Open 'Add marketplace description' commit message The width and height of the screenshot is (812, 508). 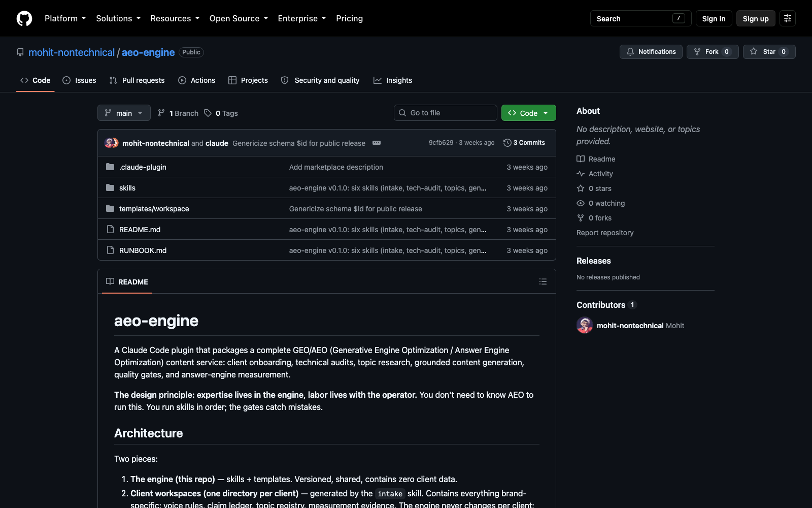tap(336, 167)
